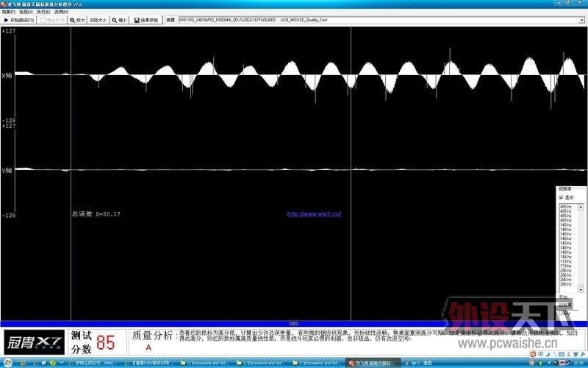Switch to the 梦博士的论坛 browser taskbar item
Screen dimensions: 588x368
(93, 363)
